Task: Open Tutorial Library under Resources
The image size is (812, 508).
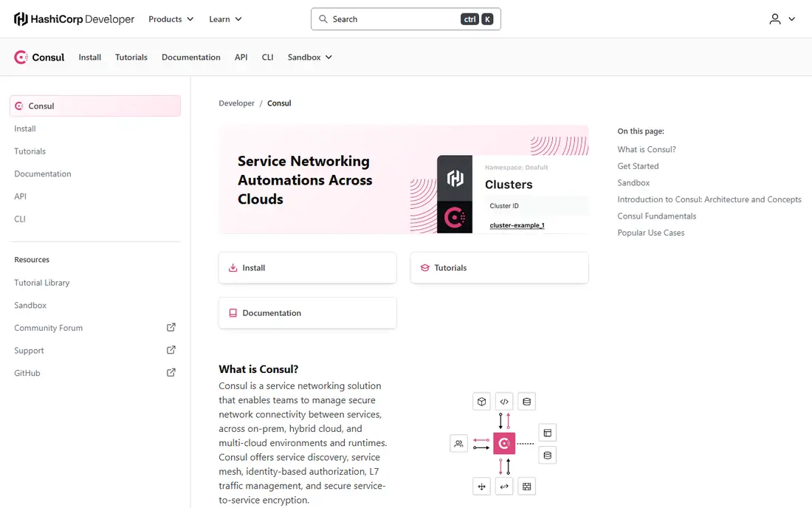Action: click(x=42, y=283)
